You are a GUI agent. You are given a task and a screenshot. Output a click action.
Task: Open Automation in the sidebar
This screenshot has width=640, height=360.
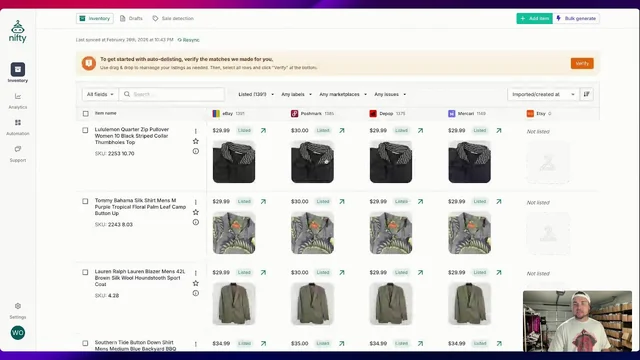(18, 127)
